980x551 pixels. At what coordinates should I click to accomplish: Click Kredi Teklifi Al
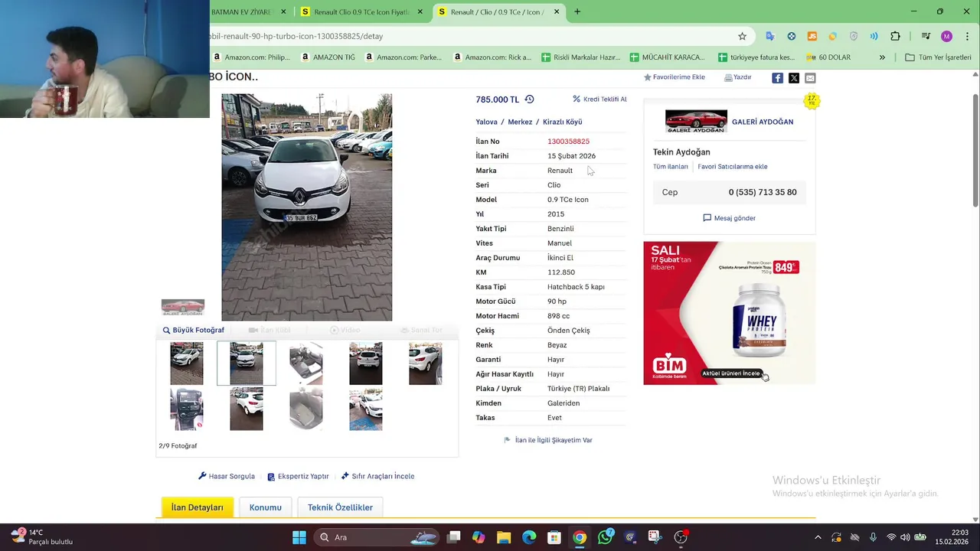[599, 99]
